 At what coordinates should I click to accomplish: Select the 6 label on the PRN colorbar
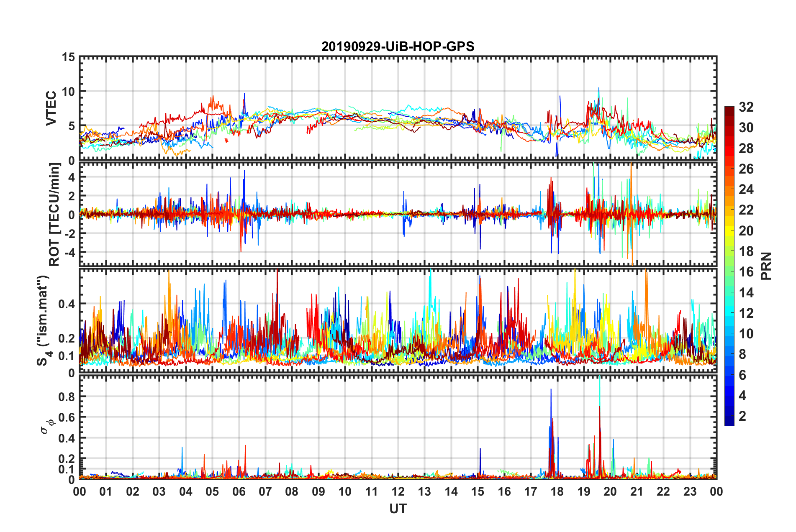(x=743, y=375)
